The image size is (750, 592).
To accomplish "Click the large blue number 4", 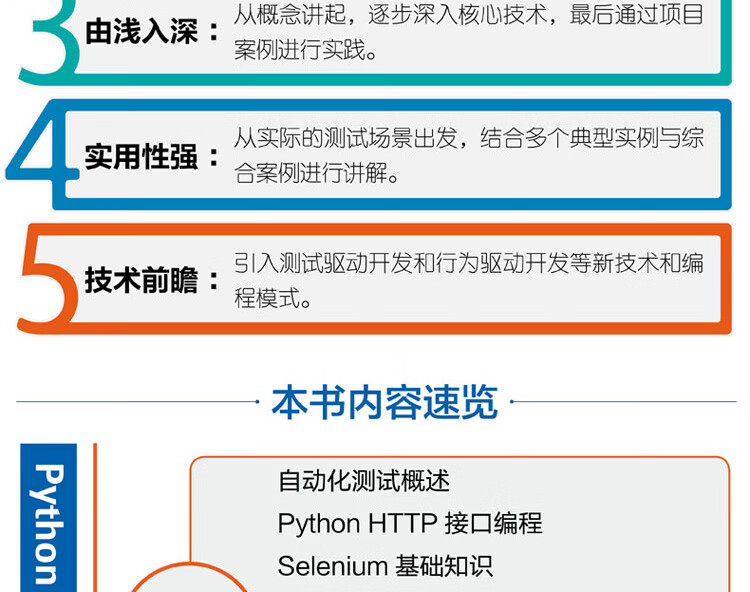I will click(x=42, y=152).
